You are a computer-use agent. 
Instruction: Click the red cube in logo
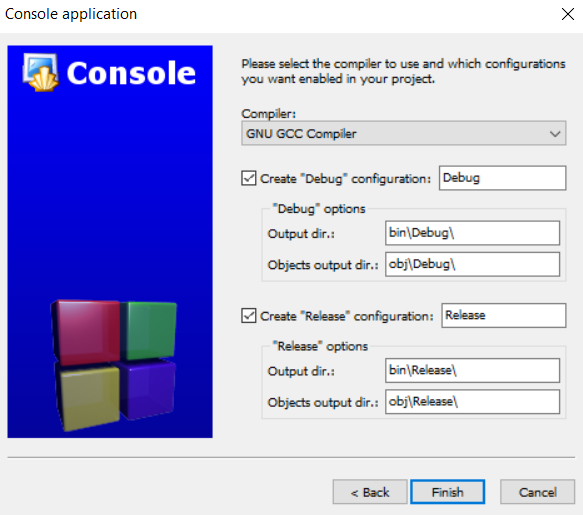tap(87, 331)
